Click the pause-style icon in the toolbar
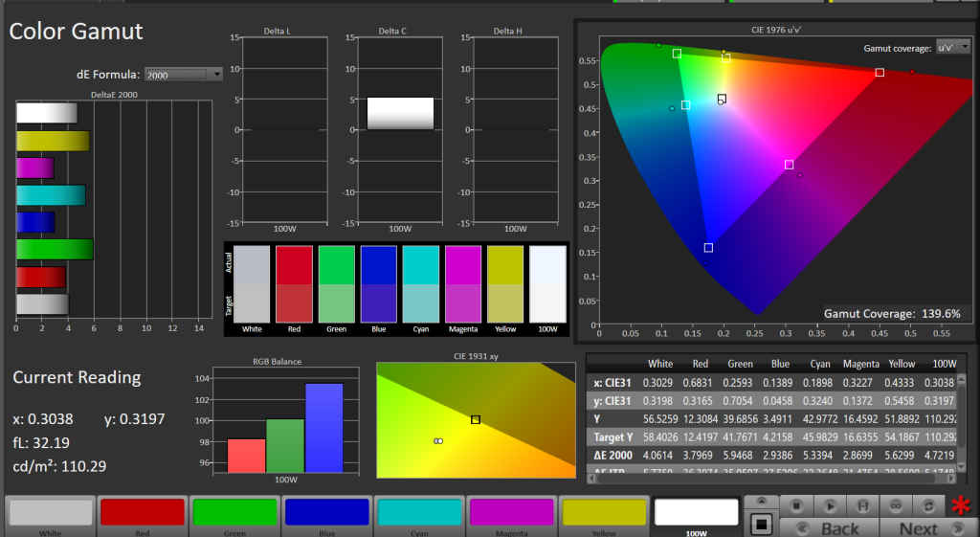The height and width of the screenshot is (537, 980). [863, 504]
